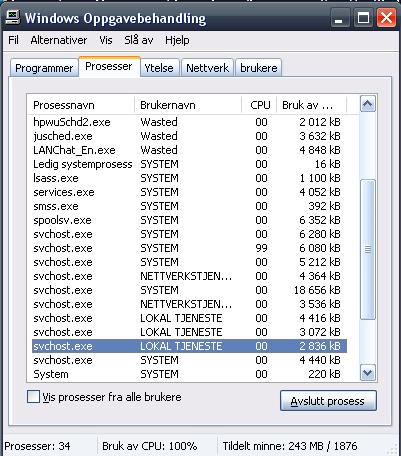Close the Oppgavebehandling window
The image size is (401, 456).
[x=386, y=18]
